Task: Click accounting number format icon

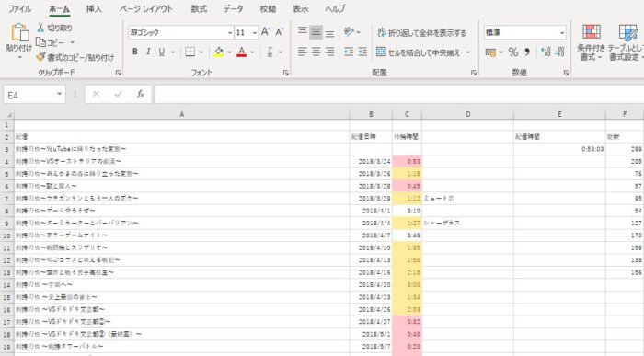Action: click(490, 52)
